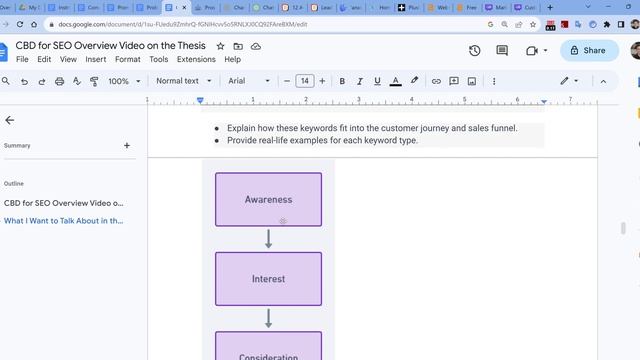Insert an image
This screenshot has height=360, width=640.
point(471,81)
